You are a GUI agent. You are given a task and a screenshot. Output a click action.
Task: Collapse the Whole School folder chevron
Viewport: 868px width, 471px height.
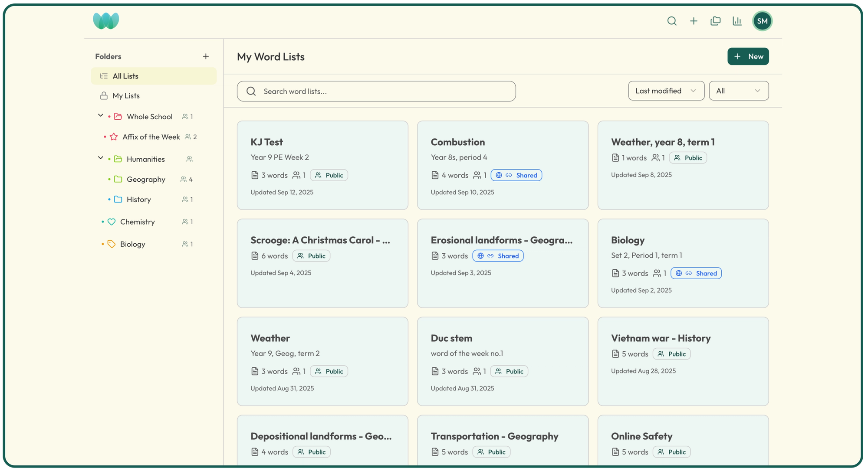100,115
